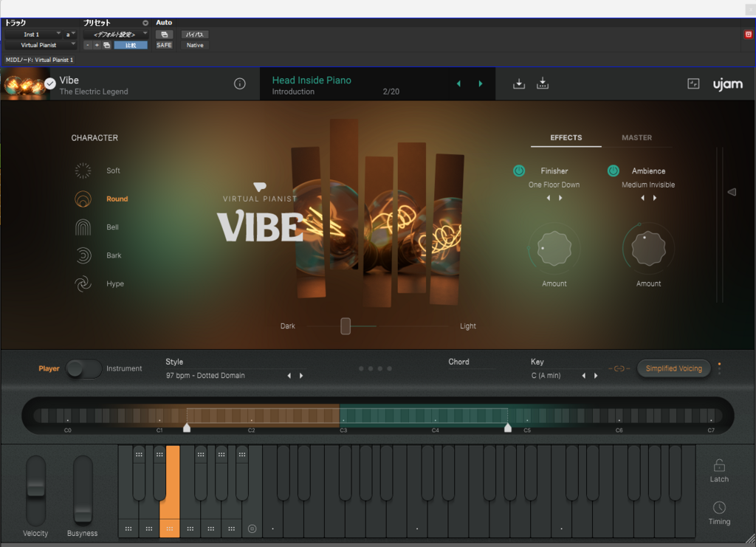Click the Timing clock icon
Viewport: 756px width, 547px height.
click(x=719, y=507)
